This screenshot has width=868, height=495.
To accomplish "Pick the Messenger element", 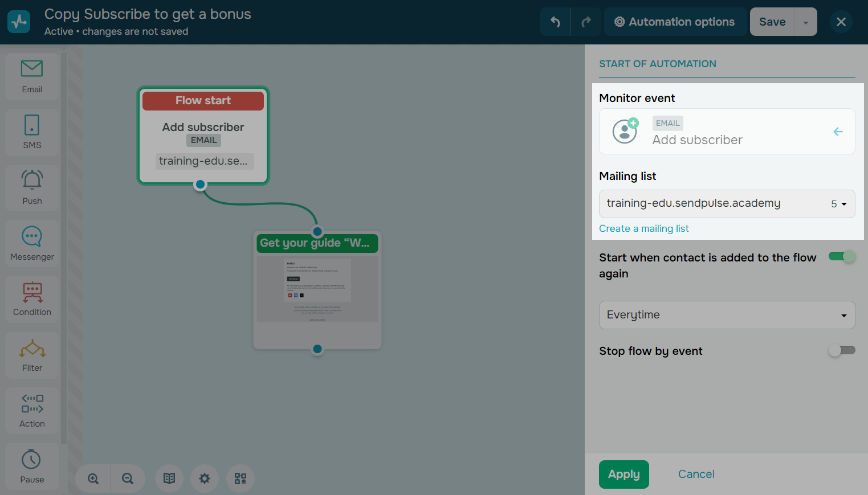I will click(32, 244).
